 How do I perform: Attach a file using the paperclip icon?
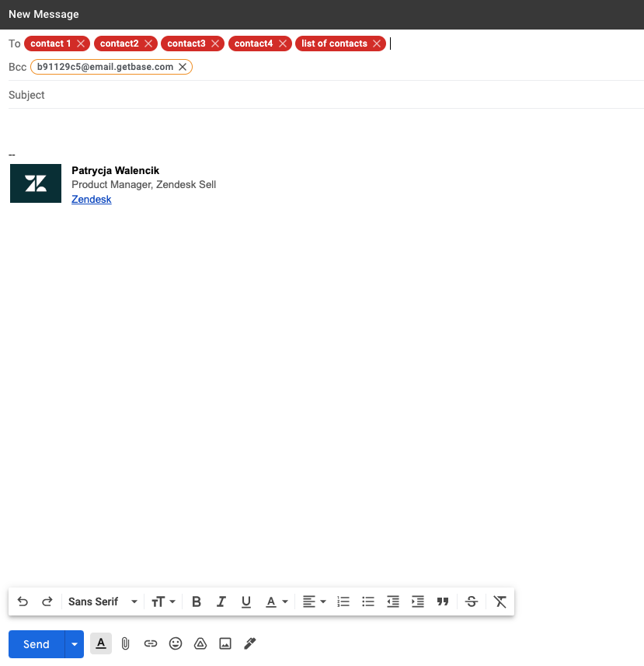pyautogui.click(x=125, y=643)
